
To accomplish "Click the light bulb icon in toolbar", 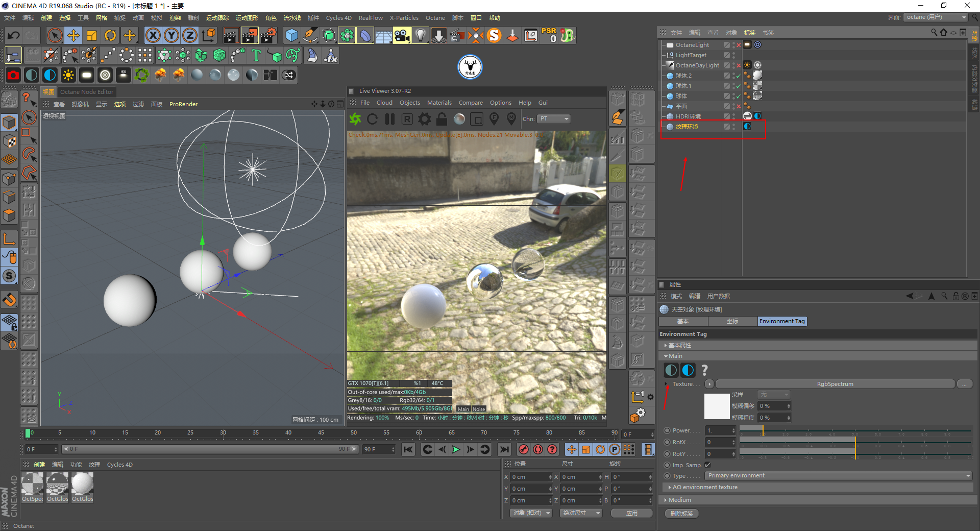I will coord(420,35).
